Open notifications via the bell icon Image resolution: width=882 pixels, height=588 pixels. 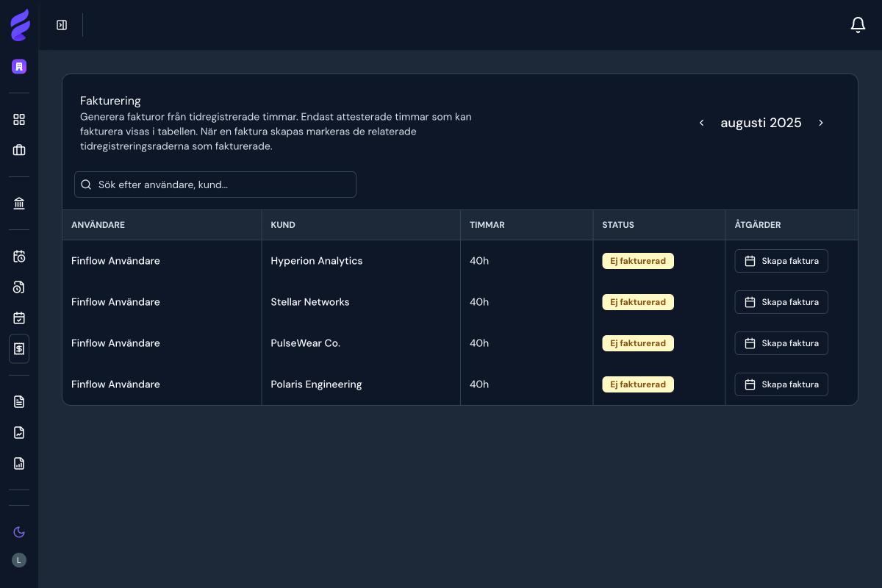pyautogui.click(x=858, y=24)
